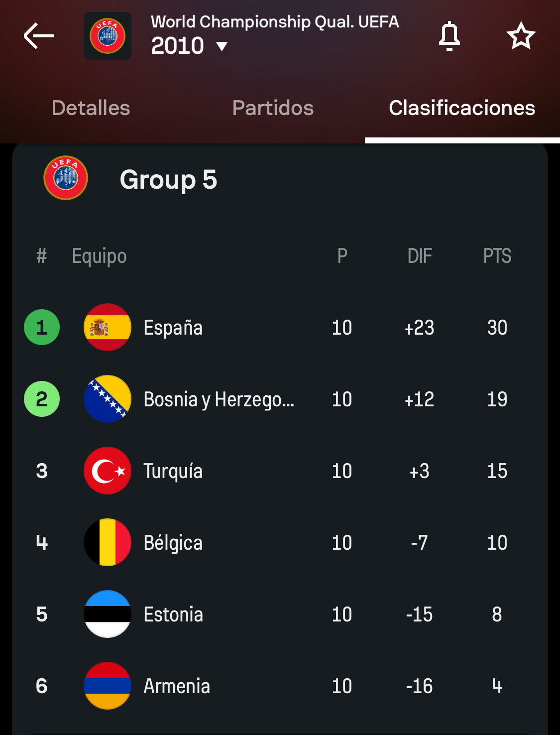Select the Clasificaciones tab
The width and height of the screenshot is (560, 735).
point(462,108)
